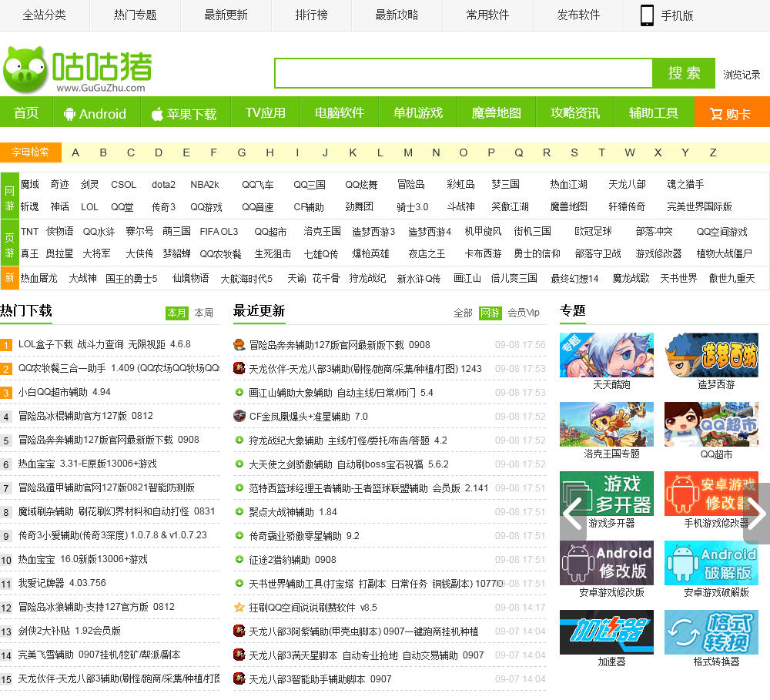Screen dimensions: 770x700
Task: Click the 咕咕猪 pig logo
Action: click(x=78, y=69)
